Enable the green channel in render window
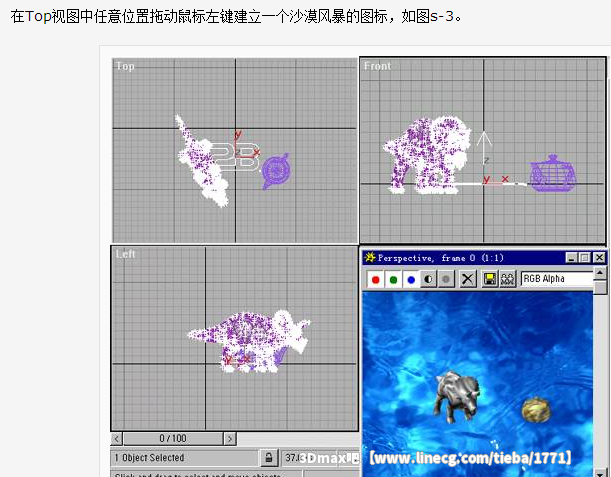611x477 pixels. point(393,279)
